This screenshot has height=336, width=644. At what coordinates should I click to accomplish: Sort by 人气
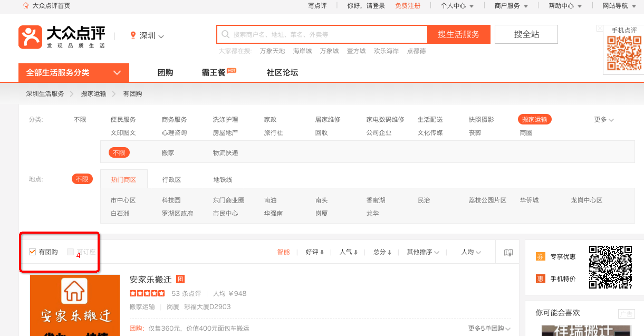[x=349, y=252]
